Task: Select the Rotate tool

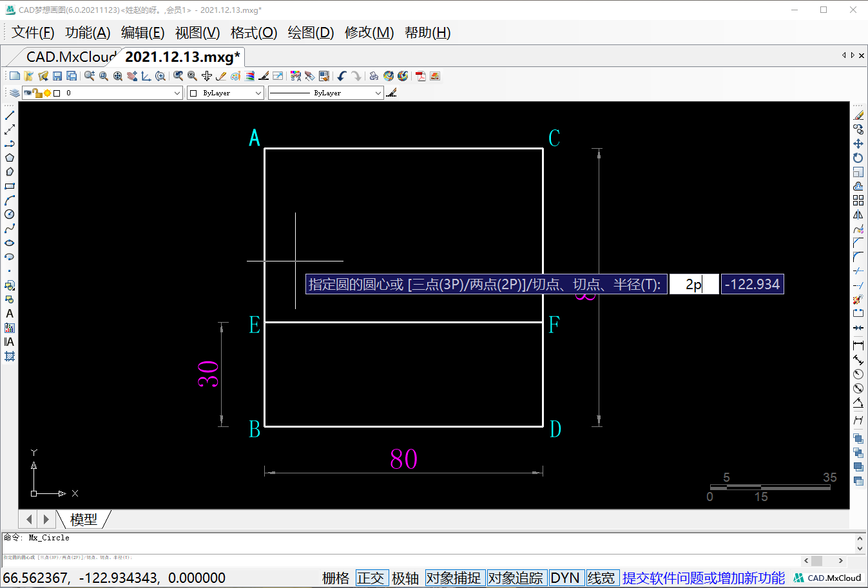Action: click(858, 158)
